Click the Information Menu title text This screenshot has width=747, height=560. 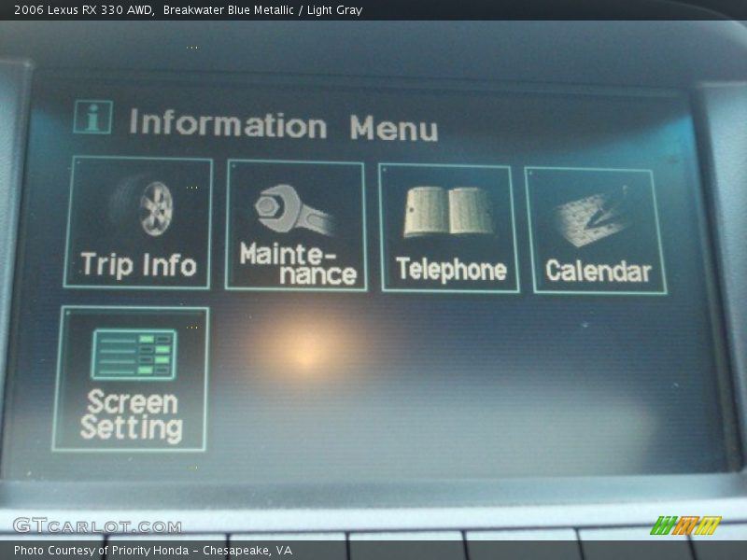(284, 125)
